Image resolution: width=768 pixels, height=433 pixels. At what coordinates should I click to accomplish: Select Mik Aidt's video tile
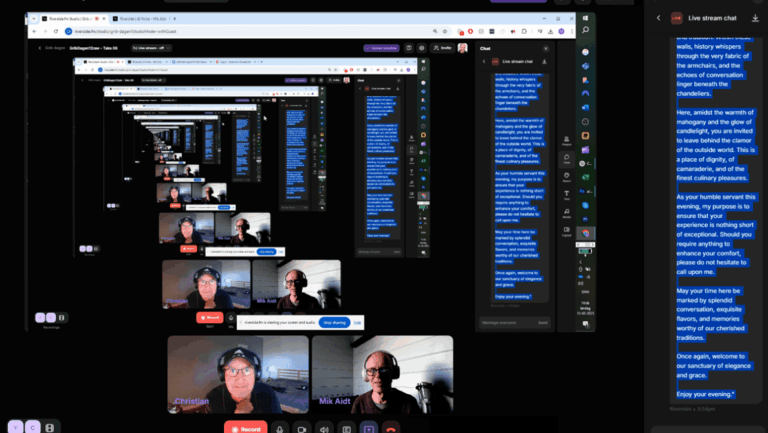coord(382,374)
